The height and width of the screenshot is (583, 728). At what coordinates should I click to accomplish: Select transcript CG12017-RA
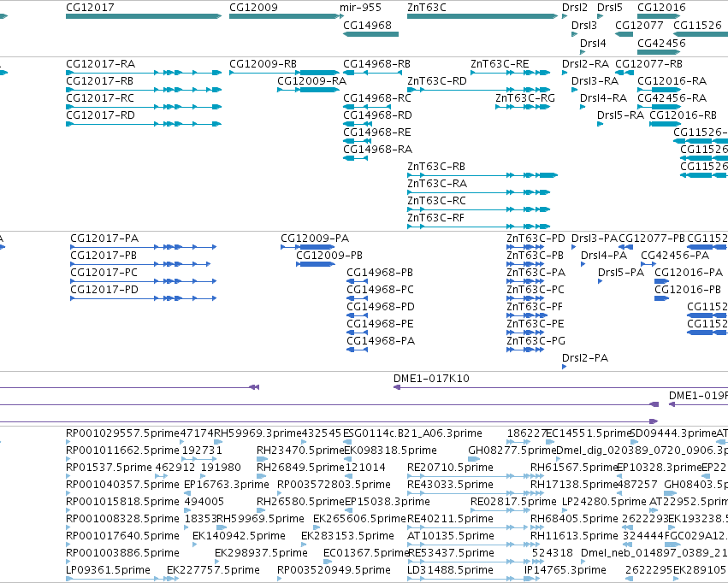coord(101,63)
